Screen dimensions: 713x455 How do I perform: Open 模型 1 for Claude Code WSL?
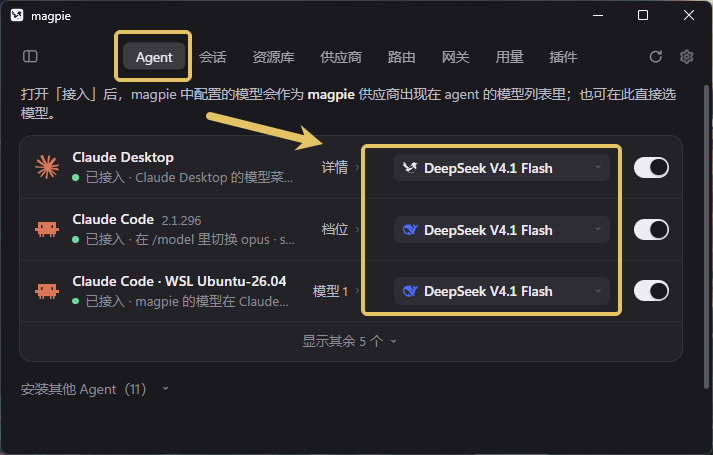pyautogui.click(x=336, y=291)
